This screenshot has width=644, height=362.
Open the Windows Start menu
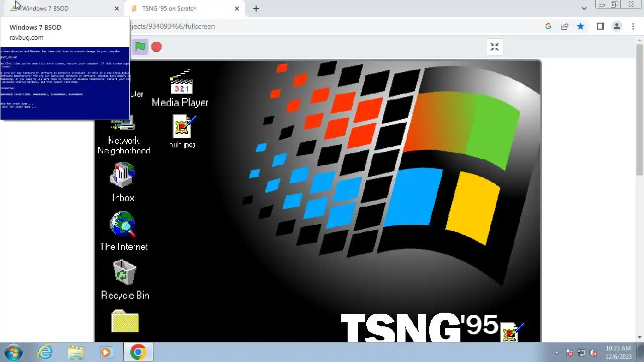pyautogui.click(x=13, y=352)
